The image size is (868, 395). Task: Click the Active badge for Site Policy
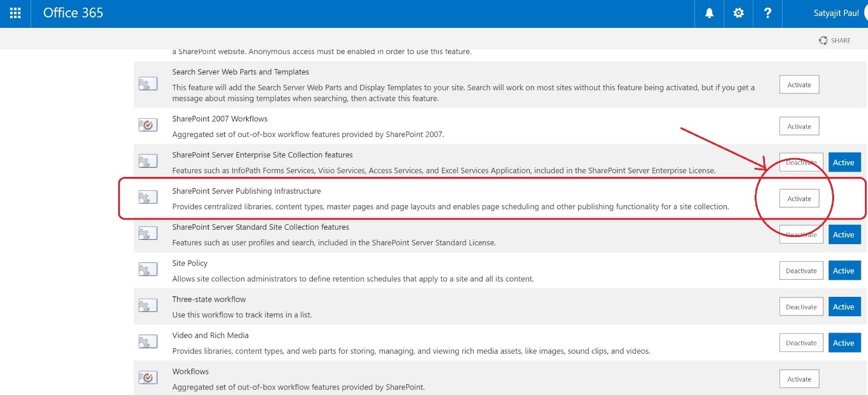tap(844, 271)
